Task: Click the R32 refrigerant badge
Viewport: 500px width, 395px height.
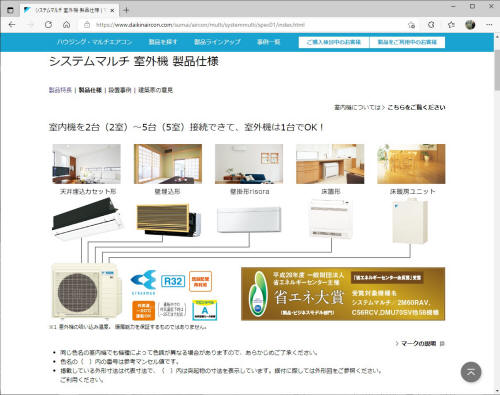Action: 173,281
